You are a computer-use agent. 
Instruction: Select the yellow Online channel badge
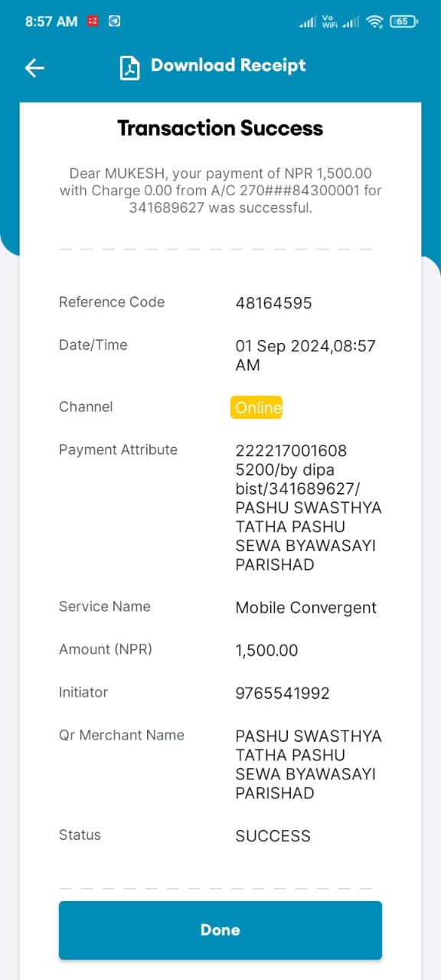(x=256, y=407)
